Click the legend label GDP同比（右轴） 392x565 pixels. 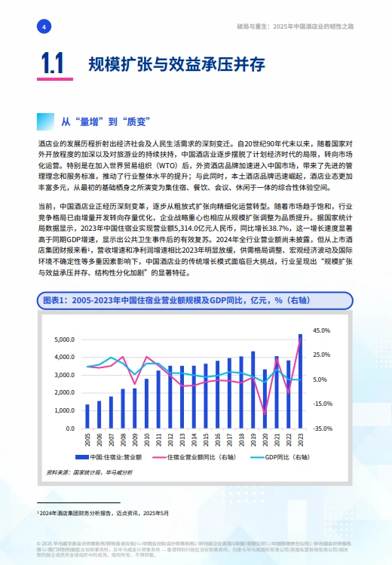coord(288,457)
